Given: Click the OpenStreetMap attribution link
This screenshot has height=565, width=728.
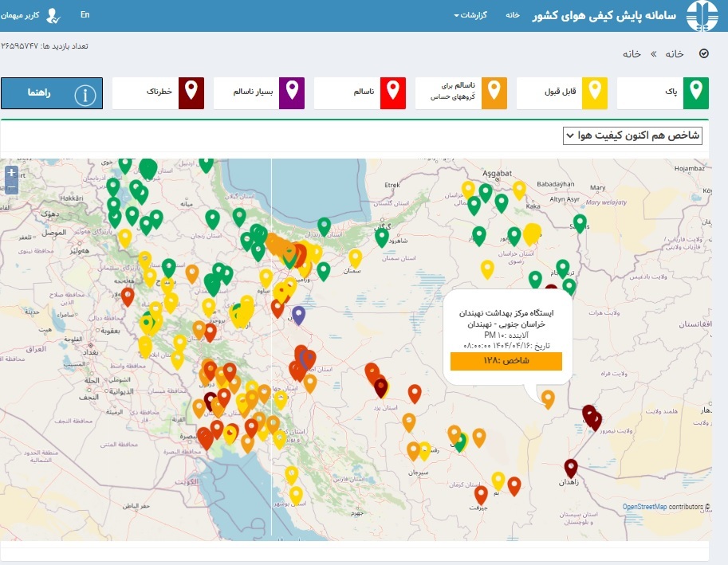Looking at the screenshot, I should coord(644,507).
